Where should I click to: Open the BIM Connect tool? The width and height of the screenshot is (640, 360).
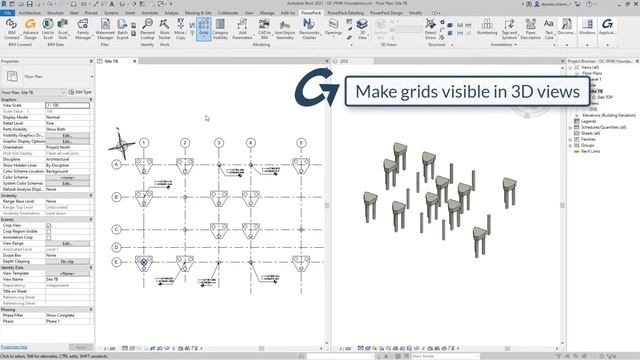point(11,29)
